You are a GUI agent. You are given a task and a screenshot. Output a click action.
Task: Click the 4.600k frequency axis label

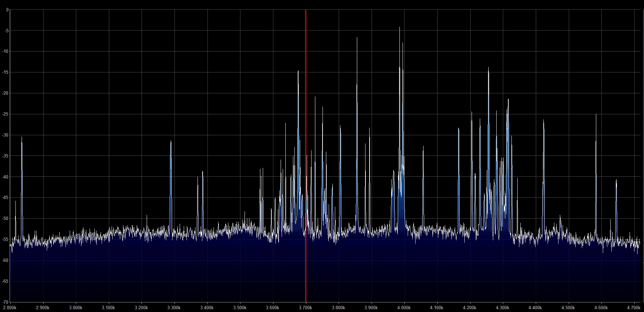[601, 308]
